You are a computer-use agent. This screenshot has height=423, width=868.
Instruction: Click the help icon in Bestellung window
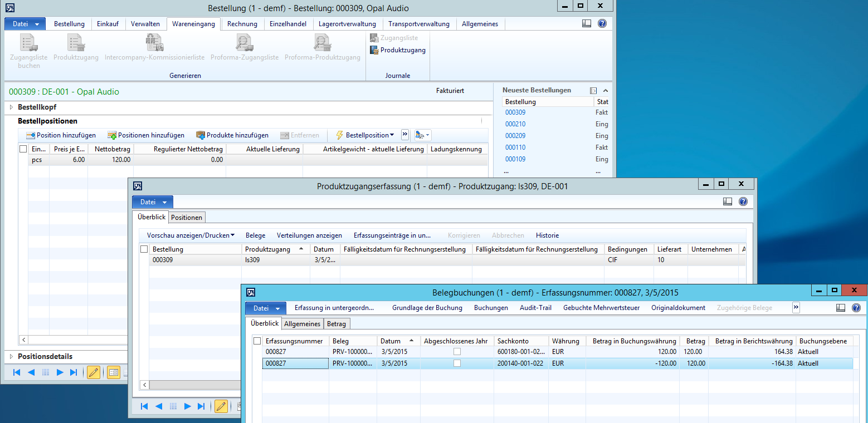click(602, 23)
